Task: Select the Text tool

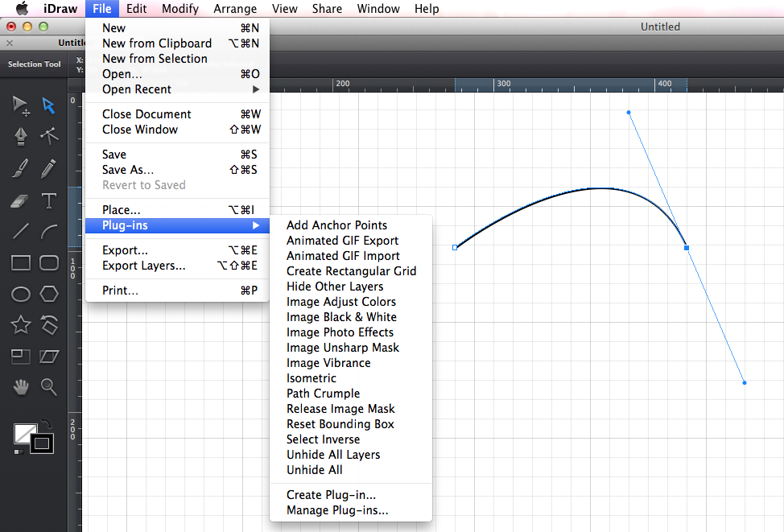Action: coord(48,201)
